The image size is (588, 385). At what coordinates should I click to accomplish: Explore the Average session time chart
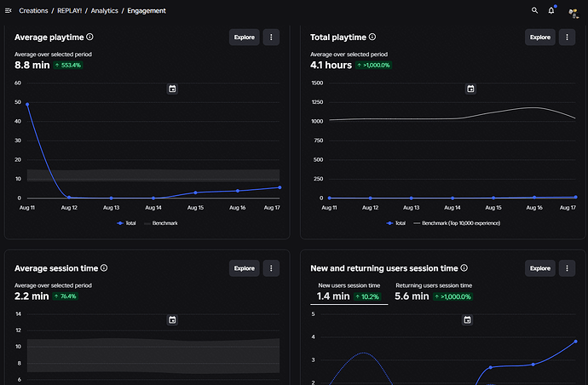pyautogui.click(x=244, y=268)
